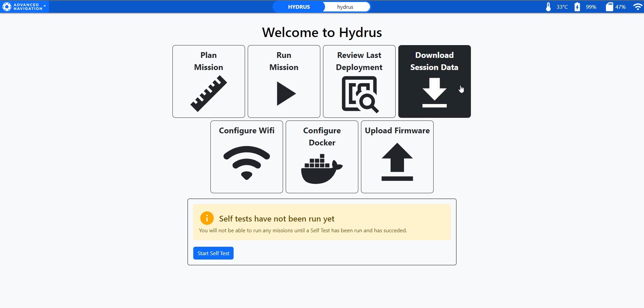
Task: Select the lowercase hydrus white pill tab
Action: 345,7
